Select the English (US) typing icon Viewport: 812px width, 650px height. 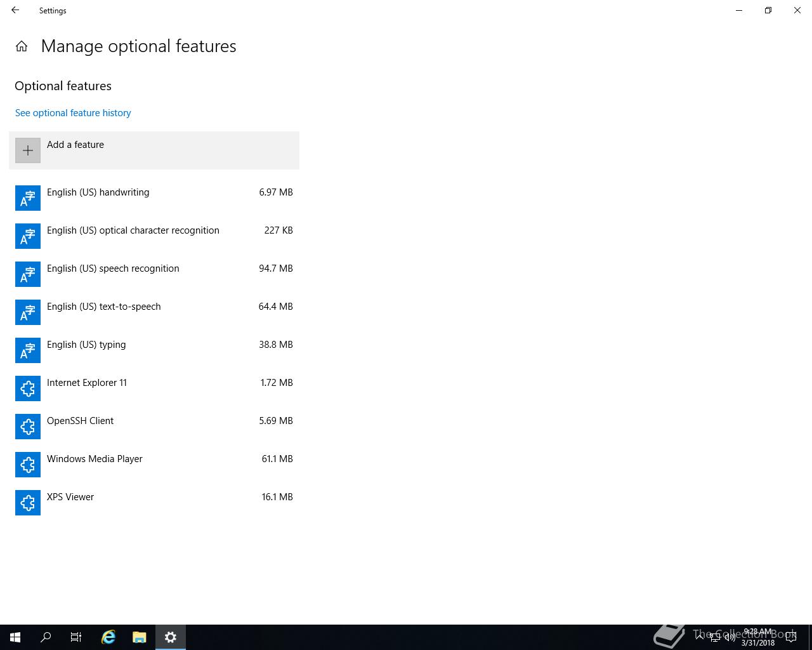(28, 350)
